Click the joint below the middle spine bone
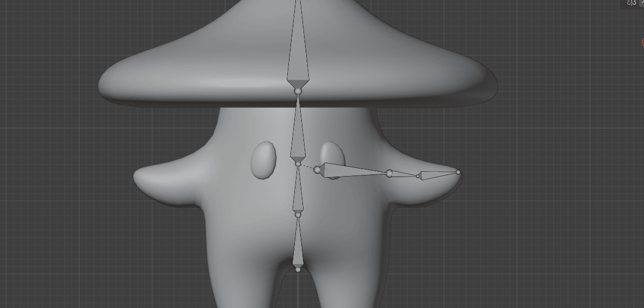This screenshot has width=644, height=308. click(298, 215)
